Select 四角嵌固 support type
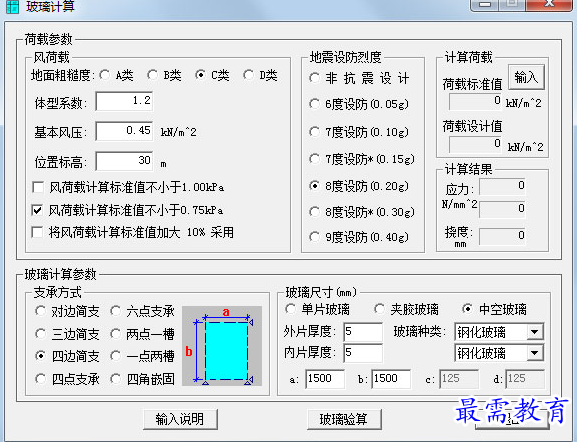Image resolution: width=577 pixels, height=442 pixels. [x=116, y=379]
